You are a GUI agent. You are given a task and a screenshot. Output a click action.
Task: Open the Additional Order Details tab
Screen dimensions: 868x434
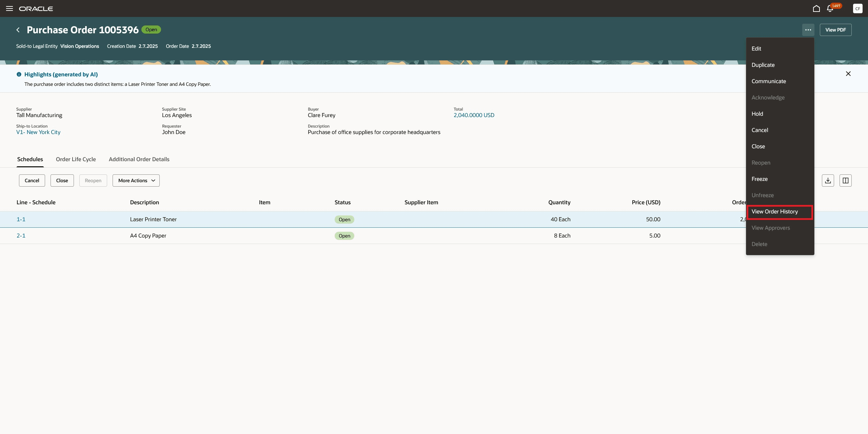point(139,159)
